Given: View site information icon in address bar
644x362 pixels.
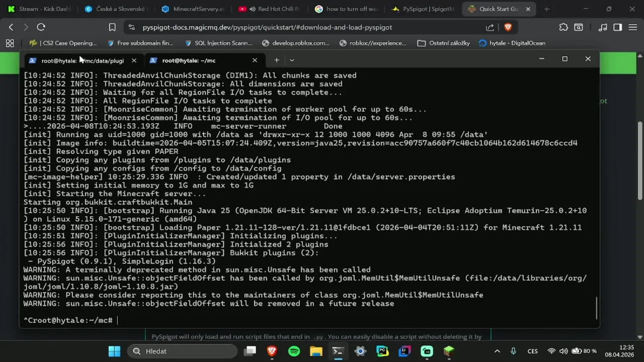Looking at the screenshot, I should pos(131,27).
